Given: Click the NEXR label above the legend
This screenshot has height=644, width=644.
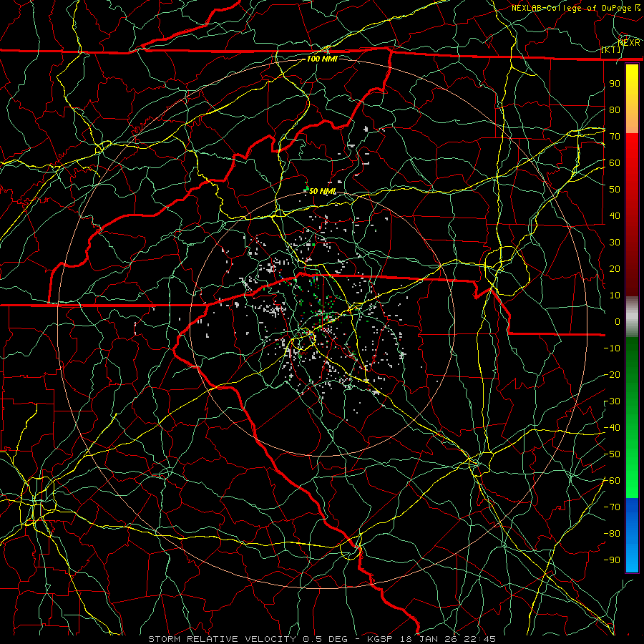Looking at the screenshot, I should tap(629, 42).
